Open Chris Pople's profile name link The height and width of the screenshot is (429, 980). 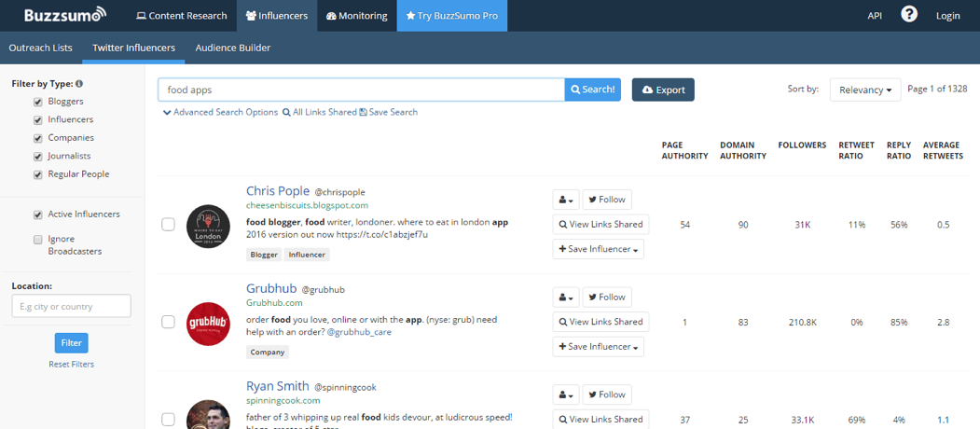pyautogui.click(x=278, y=191)
